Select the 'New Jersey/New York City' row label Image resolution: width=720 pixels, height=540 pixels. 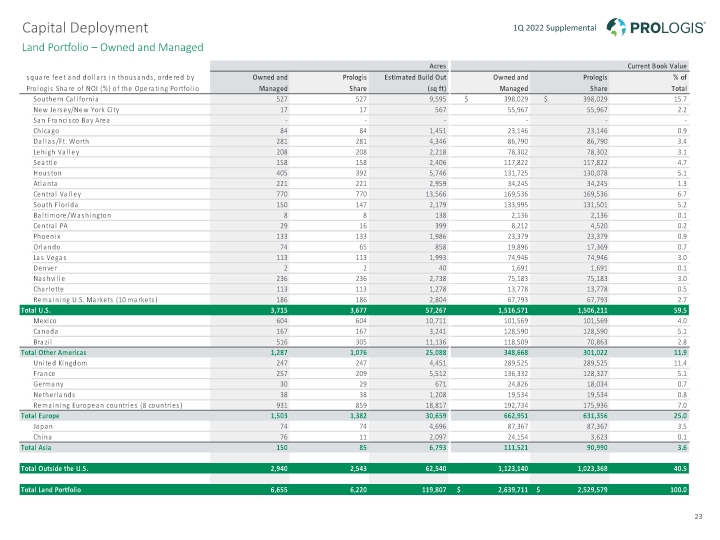tap(76, 110)
